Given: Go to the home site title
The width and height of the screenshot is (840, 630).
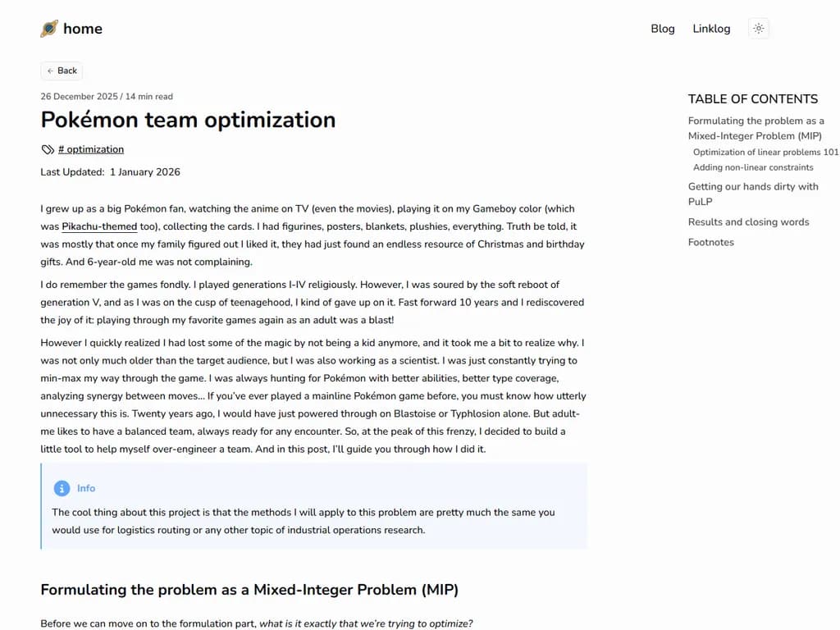Looking at the screenshot, I should tap(83, 29).
